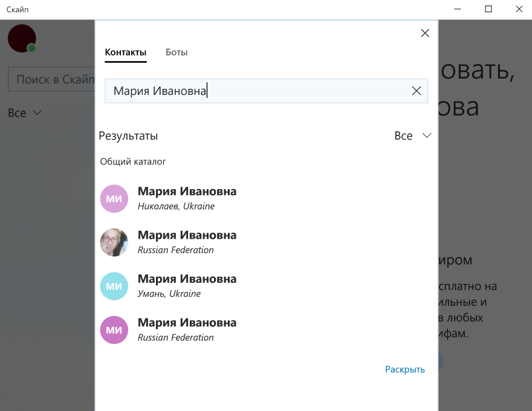Maximize the Скайп window

[488, 9]
